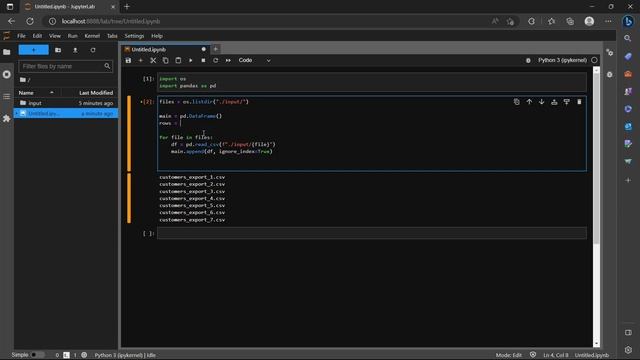Open the Edit menu

point(37,36)
